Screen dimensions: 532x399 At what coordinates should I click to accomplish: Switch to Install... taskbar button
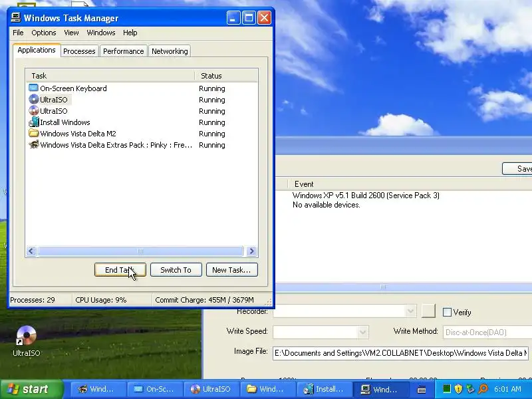[325, 389]
